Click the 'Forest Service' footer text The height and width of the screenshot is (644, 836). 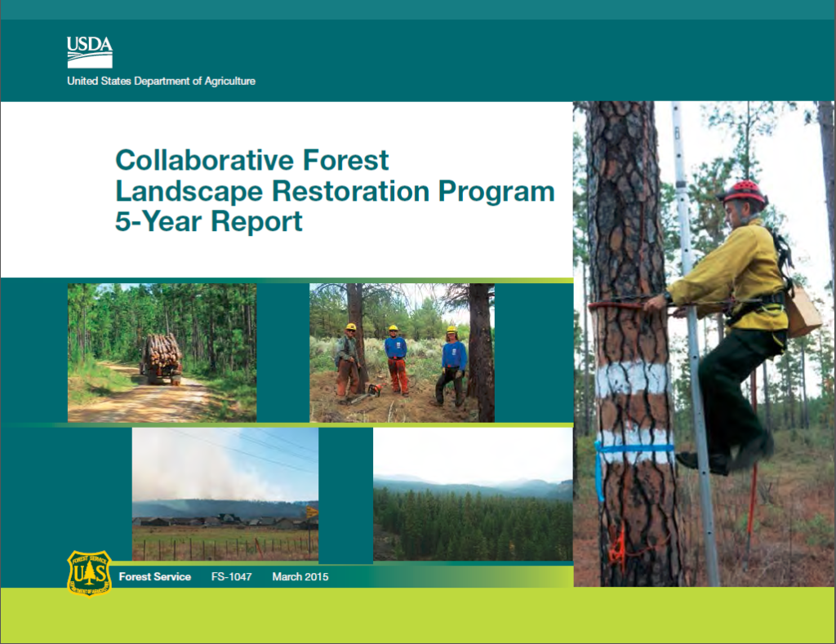click(154, 577)
